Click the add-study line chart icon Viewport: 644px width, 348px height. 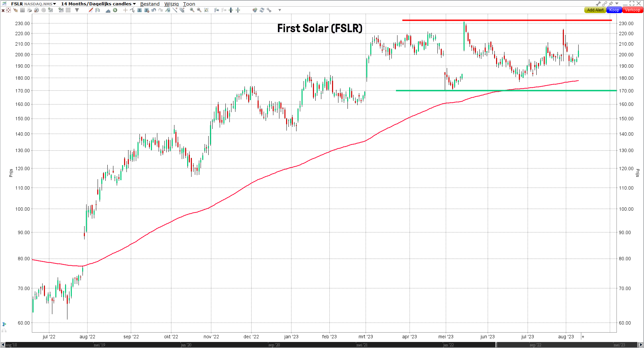click(61, 10)
